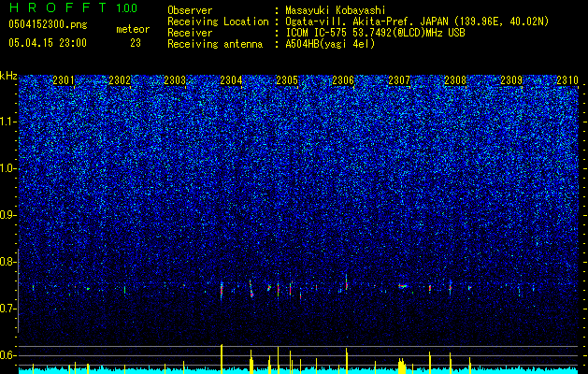The width and height of the screenshot is (588, 374).
Task: Click the ICOM IC-575 receiver text
Action: 375,33
